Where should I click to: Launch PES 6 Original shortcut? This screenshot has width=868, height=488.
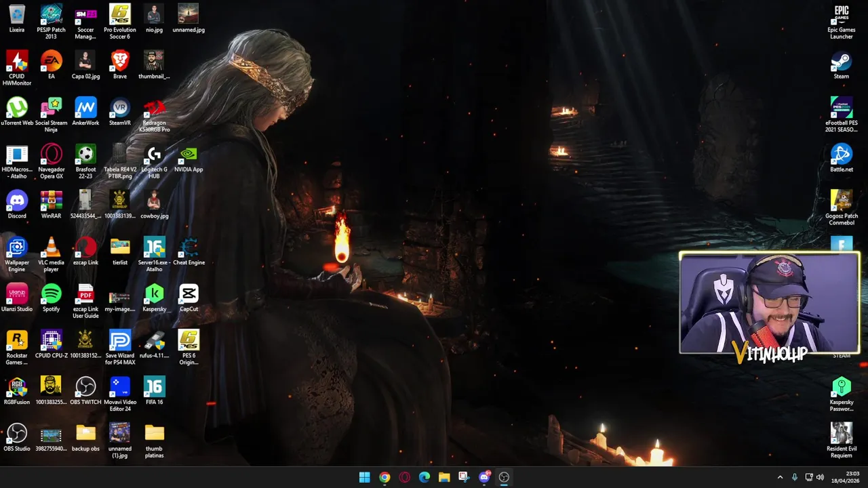click(x=189, y=347)
